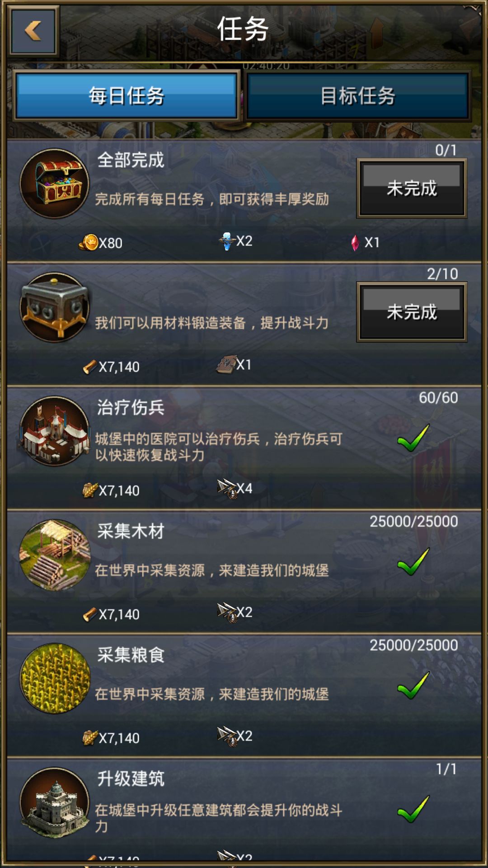Switch to the 目标任务 tab
Image resolution: width=488 pixels, height=868 pixels.
357,96
